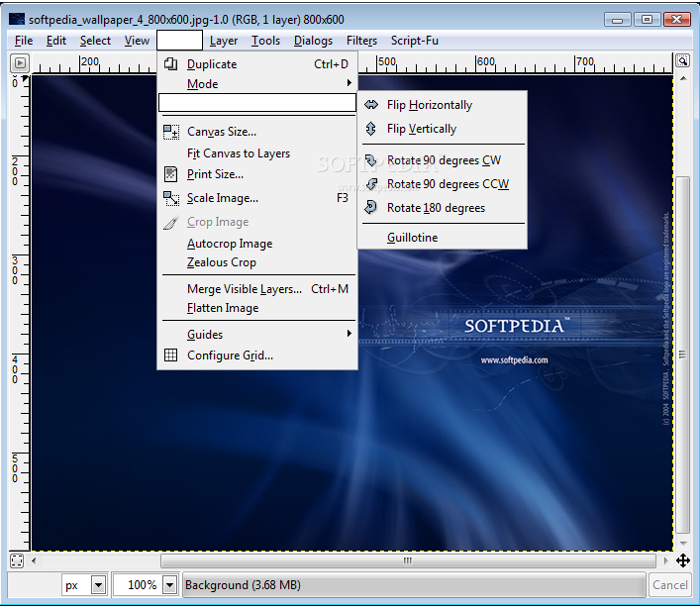
Task: Open the File menu
Action: coord(24,41)
